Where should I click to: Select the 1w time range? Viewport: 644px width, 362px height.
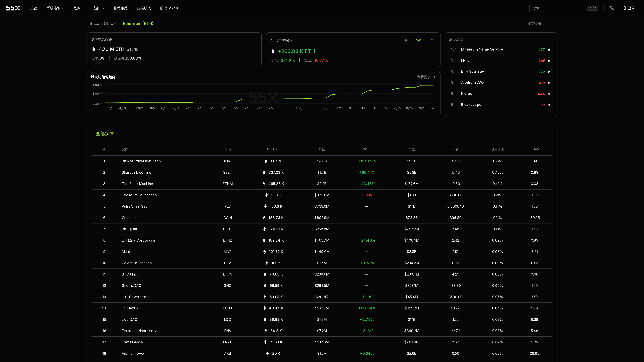click(418, 40)
